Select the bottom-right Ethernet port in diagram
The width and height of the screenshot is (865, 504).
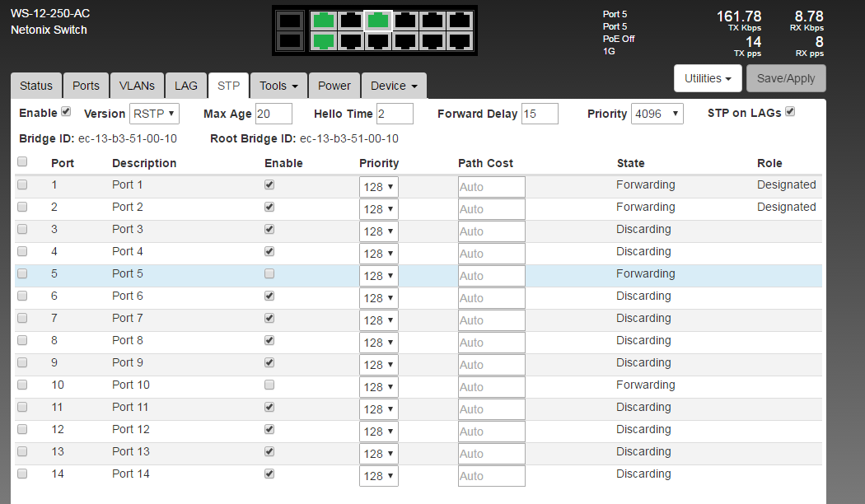click(x=461, y=40)
